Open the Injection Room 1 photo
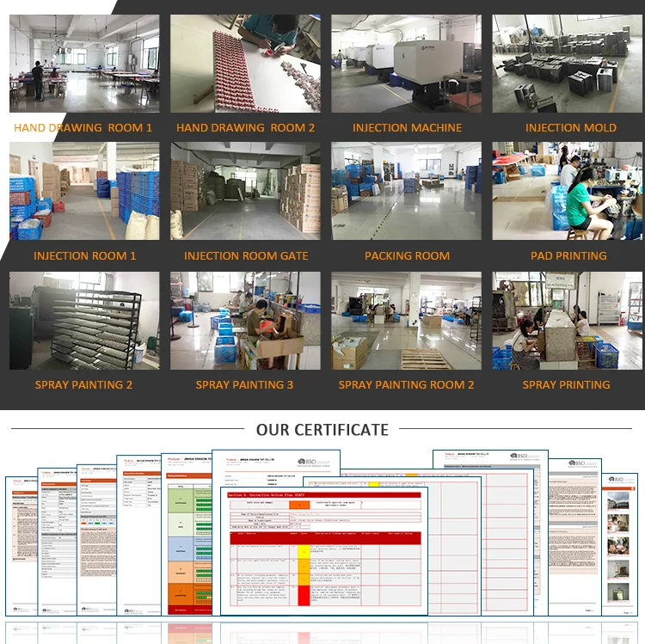The width and height of the screenshot is (645, 644). click(x=84, y=191)
